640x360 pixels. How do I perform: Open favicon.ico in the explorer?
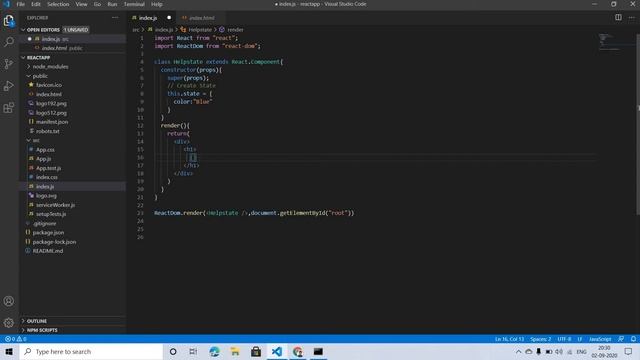tap(49, 85)
